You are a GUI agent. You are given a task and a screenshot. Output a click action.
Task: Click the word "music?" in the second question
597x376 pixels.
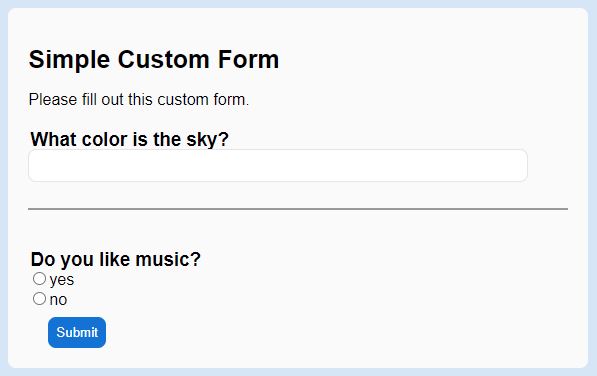pyautogui.click(x=168, y=260)
